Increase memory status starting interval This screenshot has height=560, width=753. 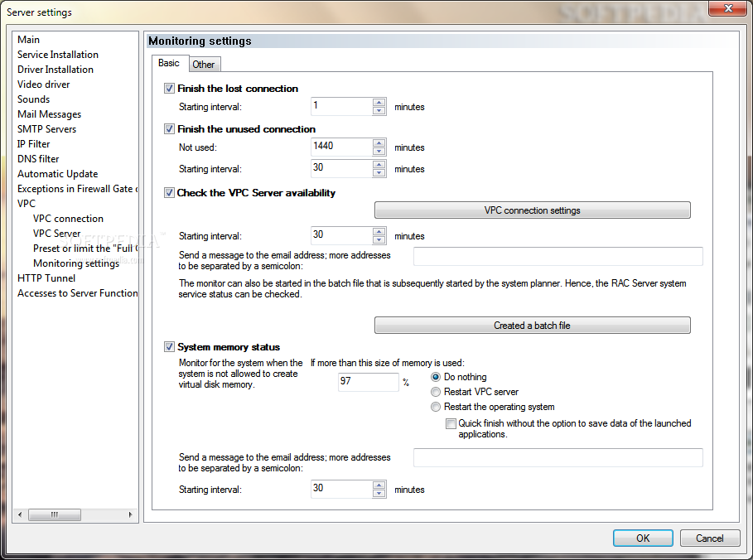[379, 485]
